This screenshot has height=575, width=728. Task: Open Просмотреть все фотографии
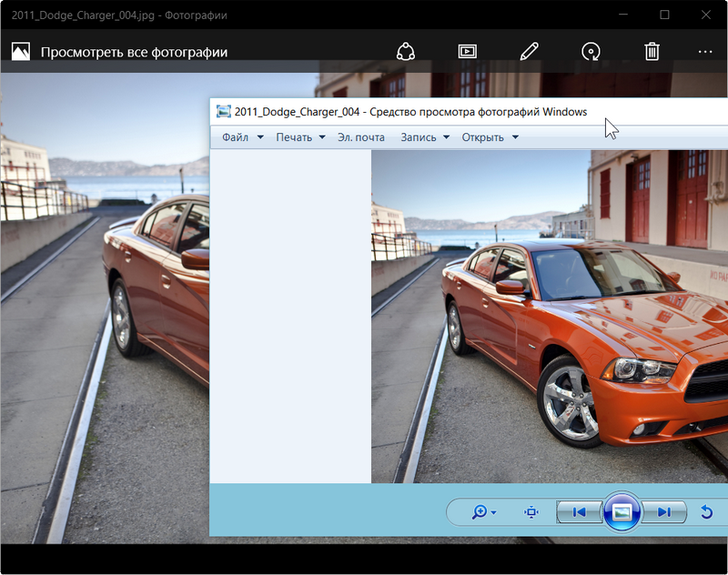[x=134, y=52]
